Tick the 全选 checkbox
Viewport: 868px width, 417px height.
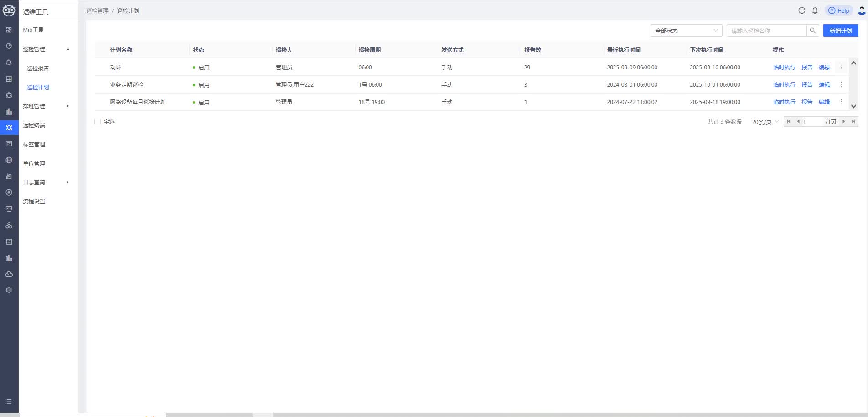98,122
